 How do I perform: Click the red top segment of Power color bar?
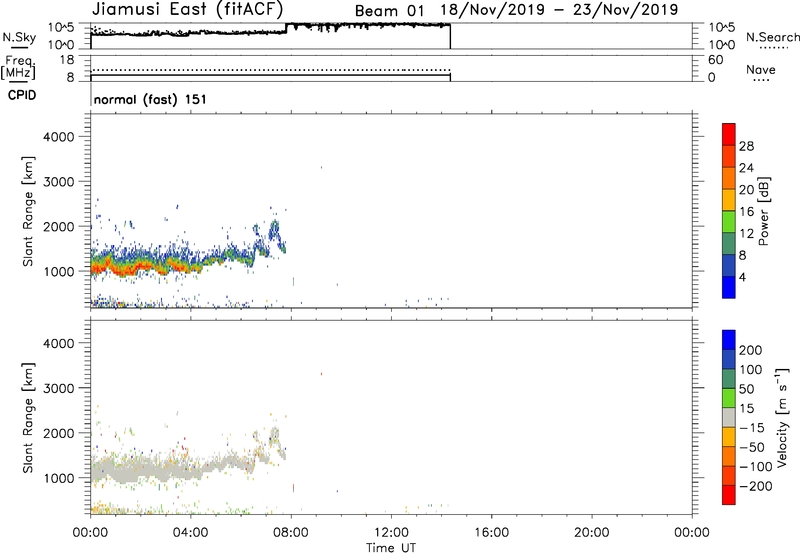point(729,134)
